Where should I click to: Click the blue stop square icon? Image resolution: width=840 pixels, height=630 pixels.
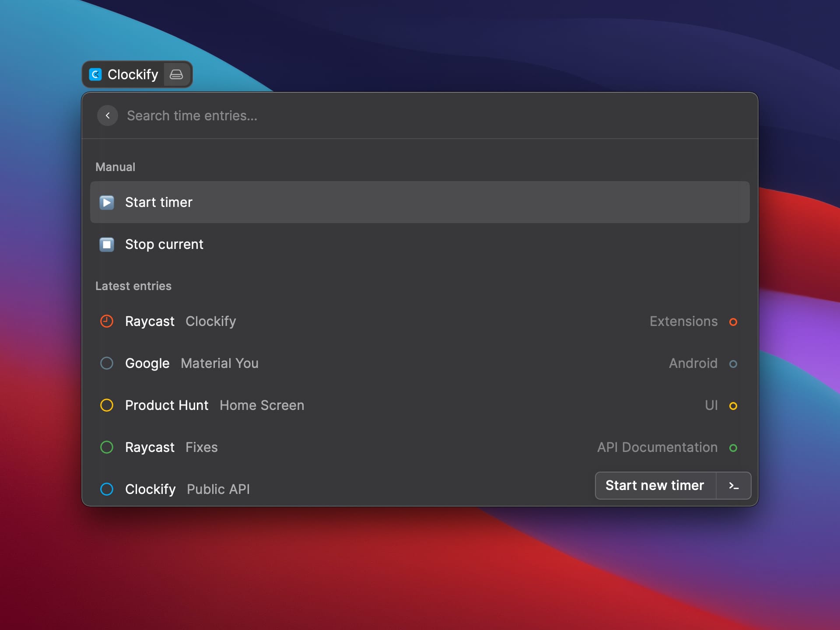[x=107, y=245]
